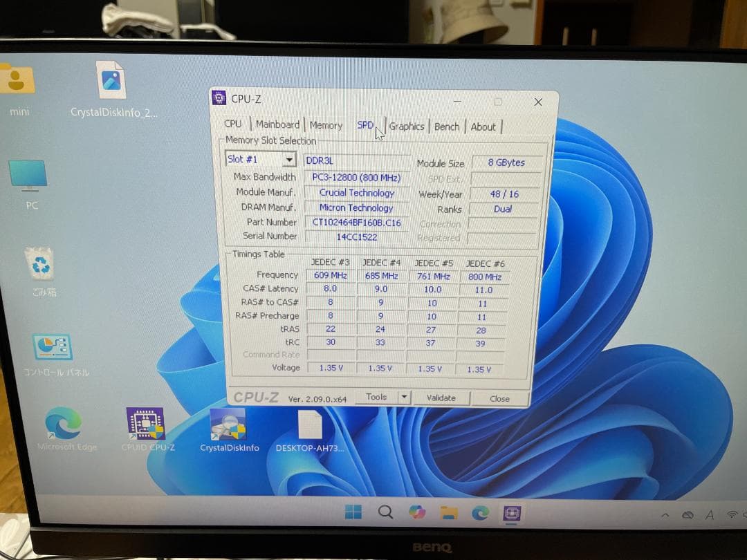Screen dimensions: 747x560
Task: Launch CrystalDiskInfo from the desktop
Action: [228, 425]
